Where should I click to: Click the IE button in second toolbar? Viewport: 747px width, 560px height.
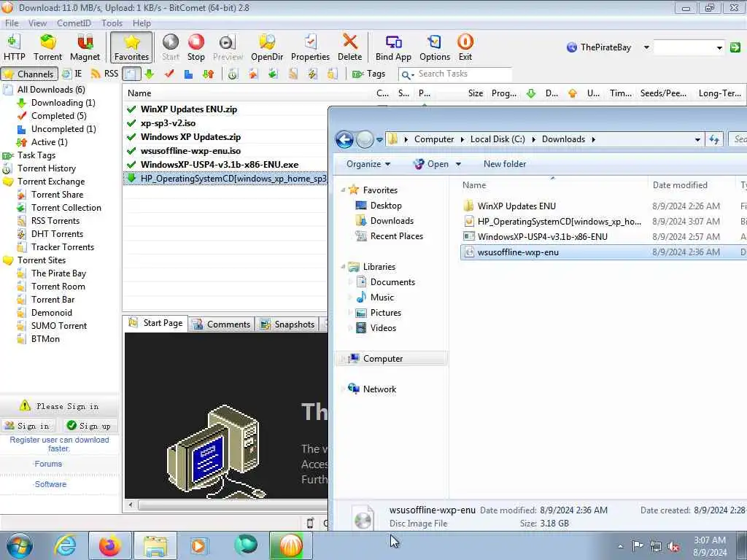click(72, 74)
